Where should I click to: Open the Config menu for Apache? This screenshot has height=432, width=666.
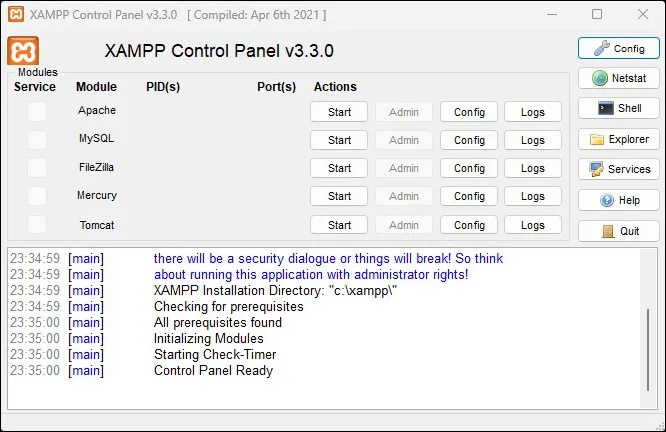point(469,112)
